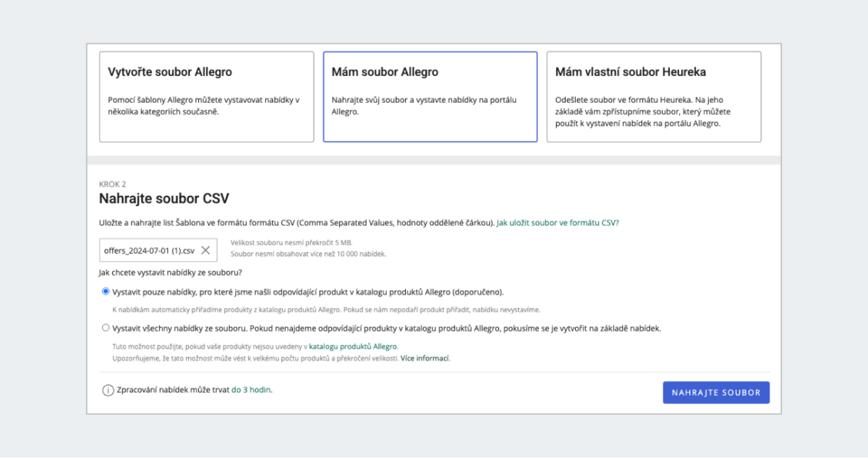Click text 'Soubor nesmí obsahovat více než 10 000 nabídek.'
The image size is (868, 459).
coord(308,254)
